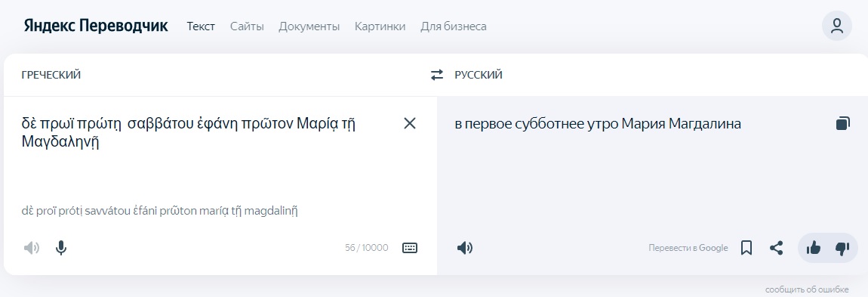Image resolution: width=868 pixels, height=297 pixels.
Task: Save translation with the bookmark icon
Action: [746, 248]
